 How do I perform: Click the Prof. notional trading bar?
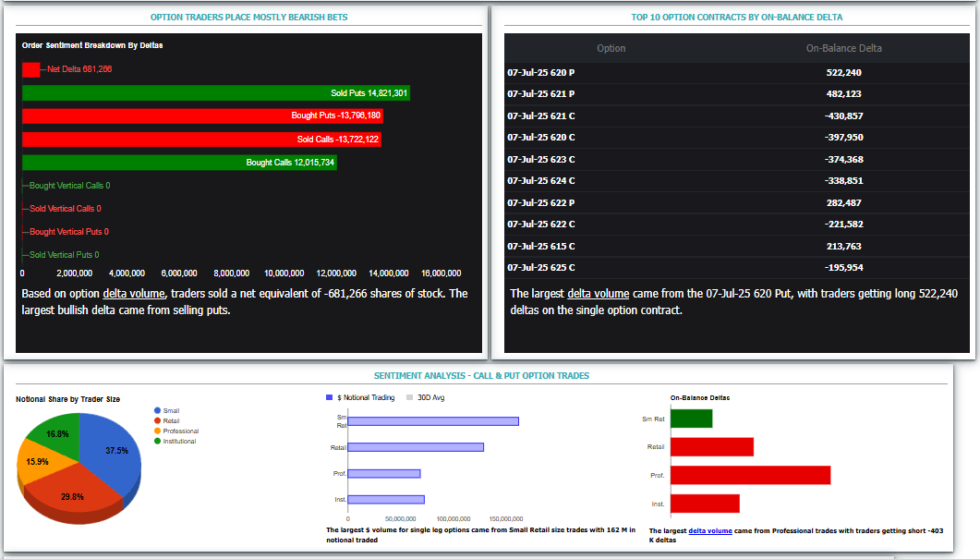384,474
